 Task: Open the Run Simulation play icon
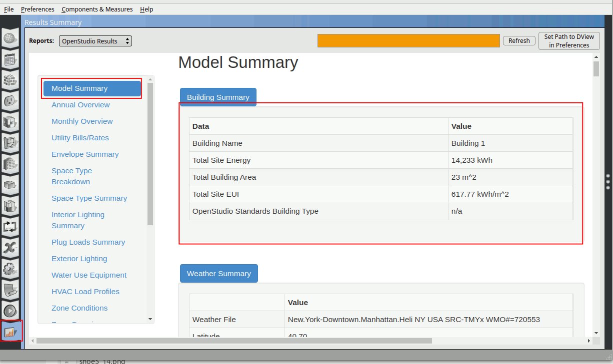point(10,310)
